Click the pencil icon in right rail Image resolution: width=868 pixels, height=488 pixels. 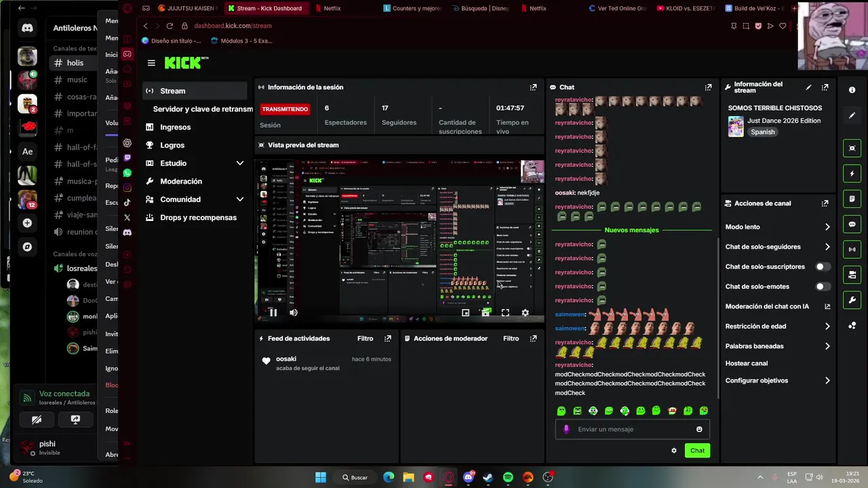[852, 115]
